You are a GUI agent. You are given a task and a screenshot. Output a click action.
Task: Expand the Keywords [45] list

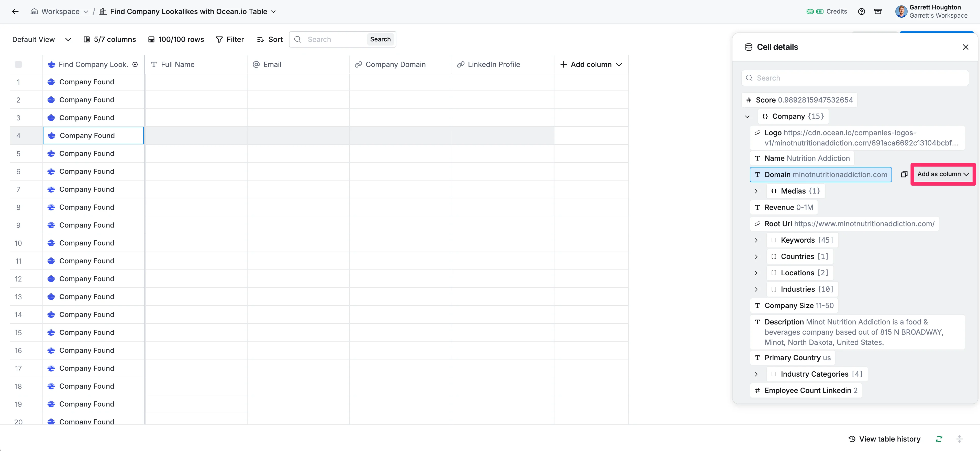click(756, 240)
